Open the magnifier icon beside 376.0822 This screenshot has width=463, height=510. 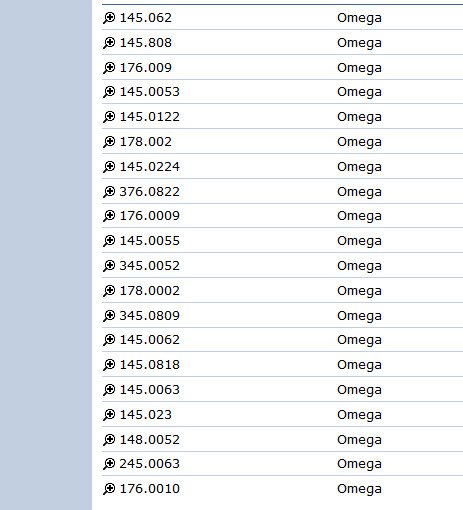coord(109,192)
